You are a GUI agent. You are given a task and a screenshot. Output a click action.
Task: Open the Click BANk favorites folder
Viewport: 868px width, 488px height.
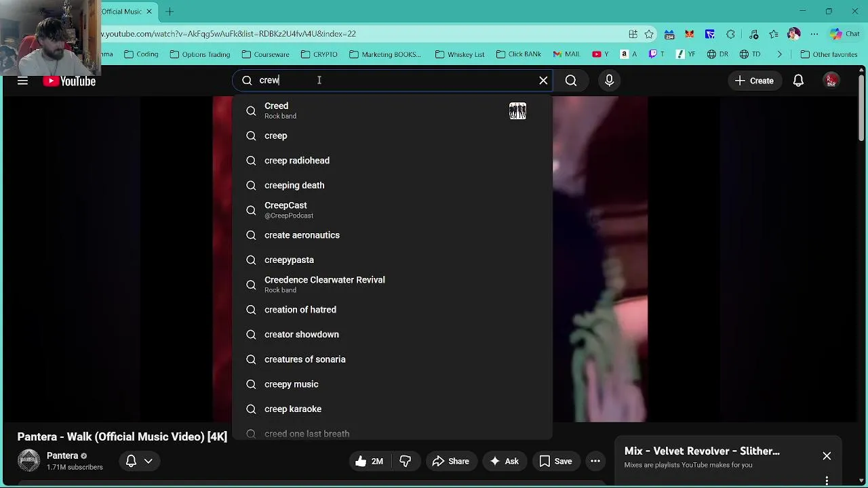519,54
